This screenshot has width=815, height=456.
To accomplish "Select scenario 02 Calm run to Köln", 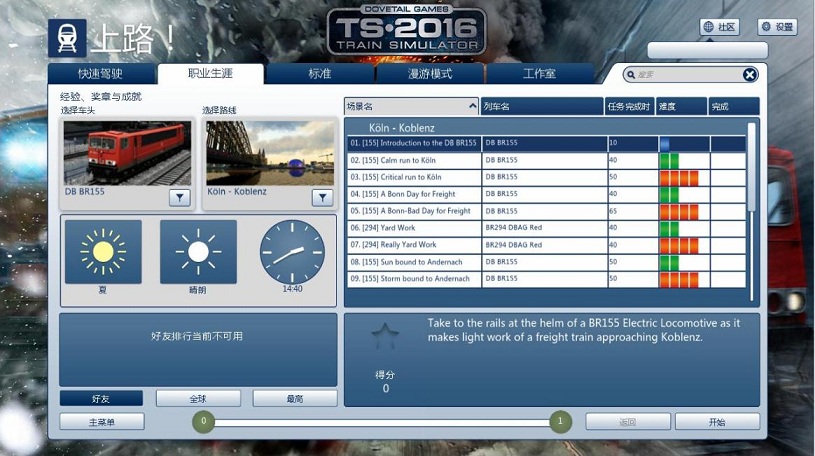I will pos(546,160).
